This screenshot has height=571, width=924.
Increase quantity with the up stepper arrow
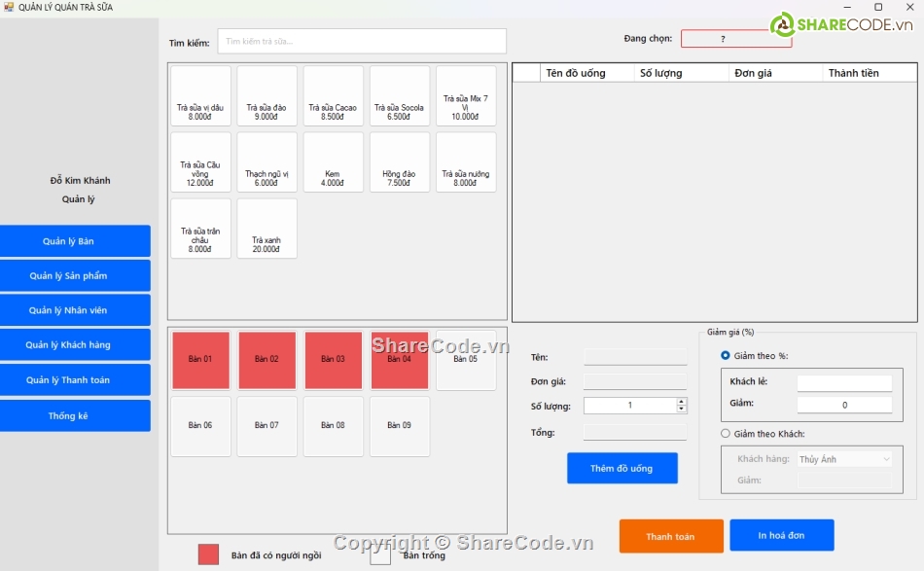pos(681,401)
